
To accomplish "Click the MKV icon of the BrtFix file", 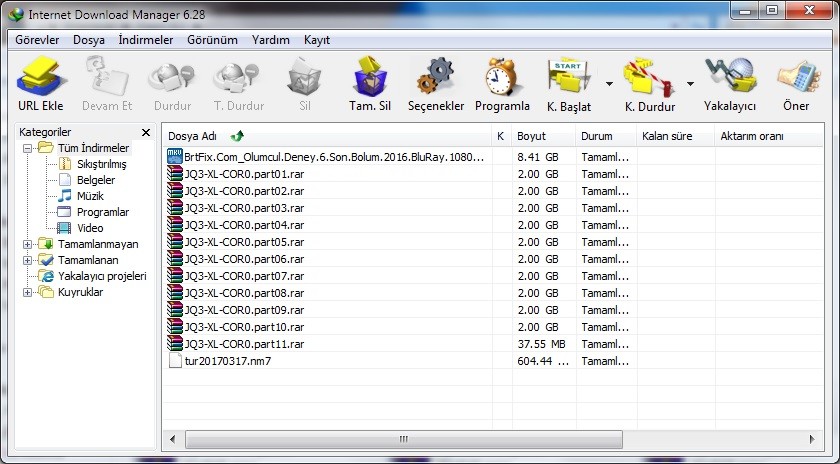I will [175, 156].
